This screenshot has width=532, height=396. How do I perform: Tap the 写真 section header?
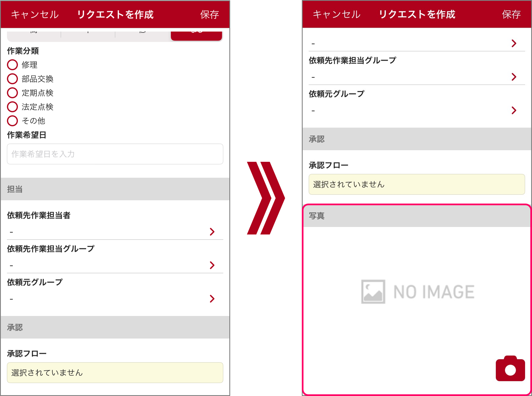[x=317, y=216]
